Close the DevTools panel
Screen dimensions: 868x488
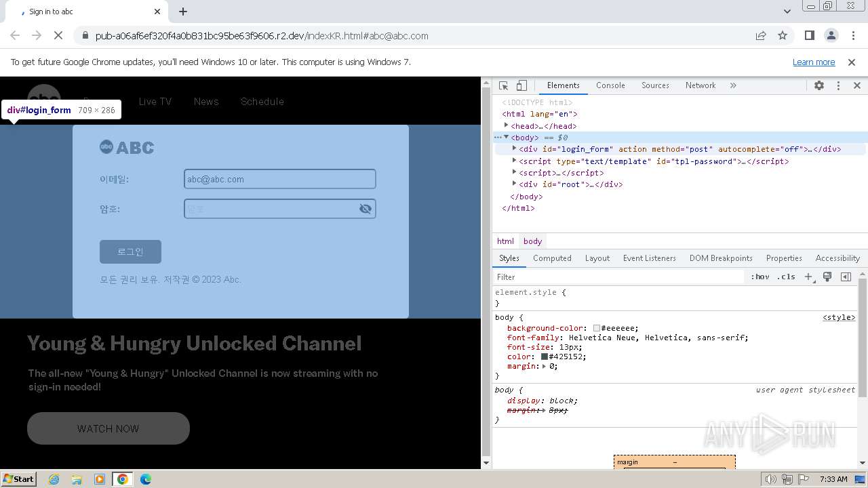[x=856, y=85]
